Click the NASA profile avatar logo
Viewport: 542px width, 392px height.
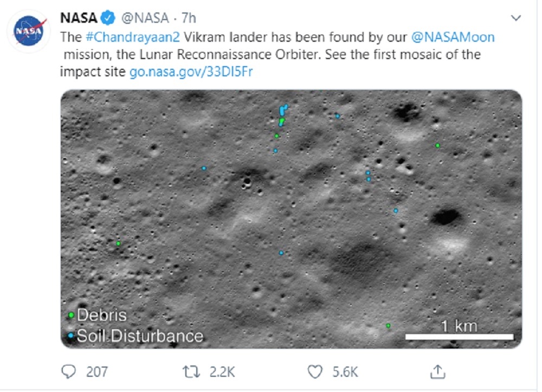[28, 31]
